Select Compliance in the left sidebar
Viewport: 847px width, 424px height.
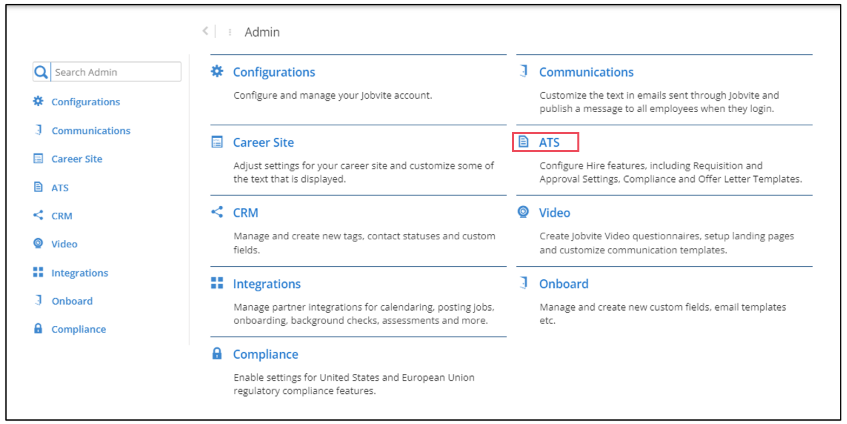78,329
